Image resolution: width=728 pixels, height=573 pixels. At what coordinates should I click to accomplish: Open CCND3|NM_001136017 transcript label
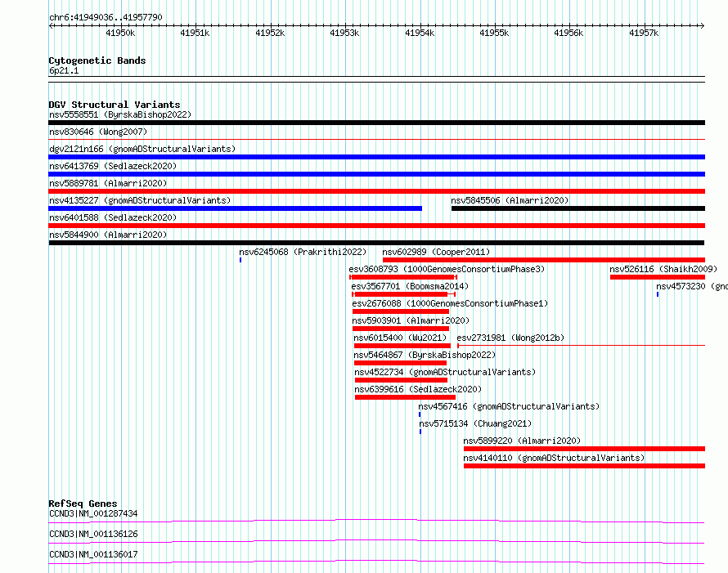pyautogui.click(x=93, y=554)
